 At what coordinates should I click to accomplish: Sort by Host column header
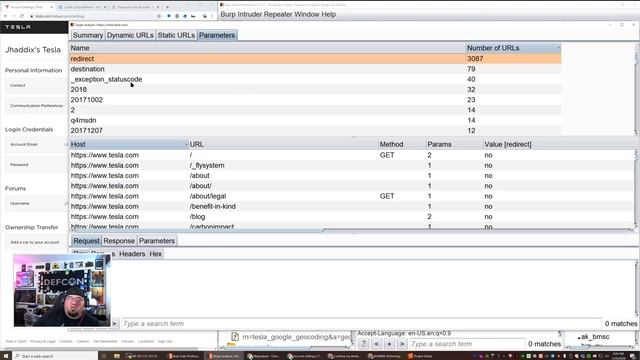129,144
